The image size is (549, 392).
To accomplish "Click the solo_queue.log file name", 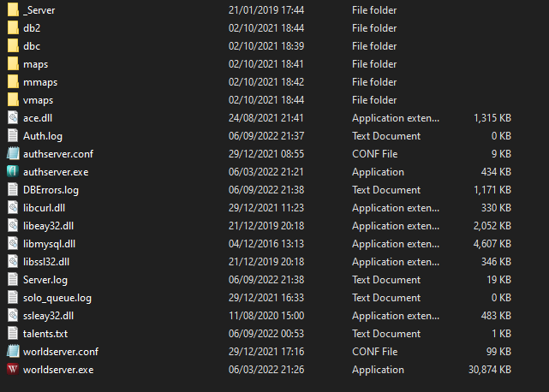I will (57, 298).
